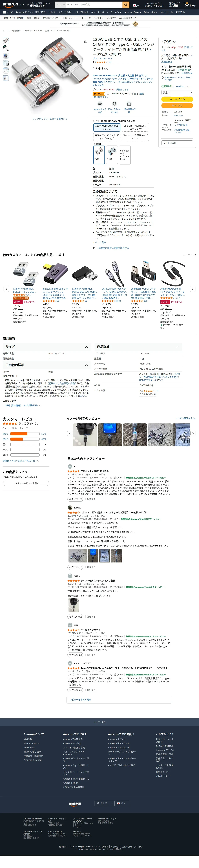Click the リストに追加 button

click(x=177, y=143)
